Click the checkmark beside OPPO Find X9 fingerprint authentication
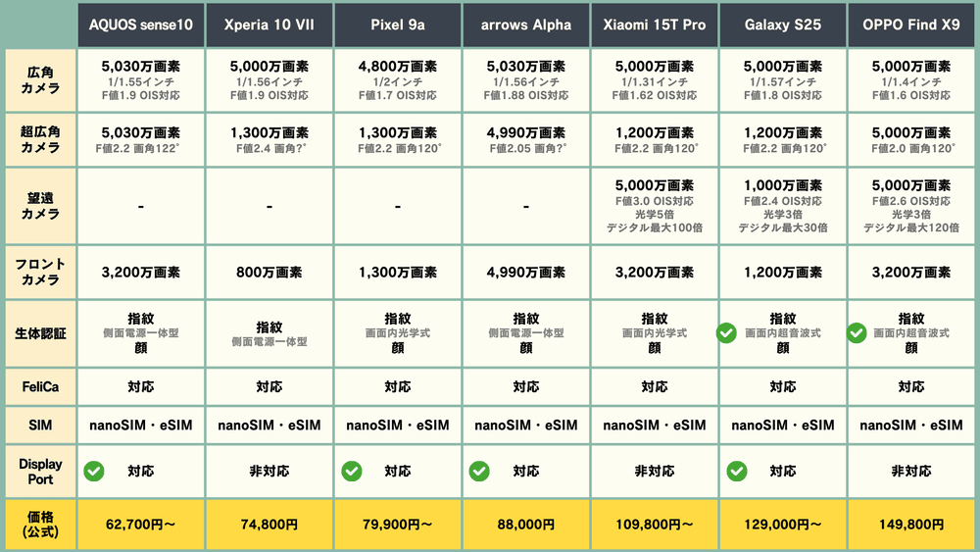980x552 pixels. coord(856,333)
